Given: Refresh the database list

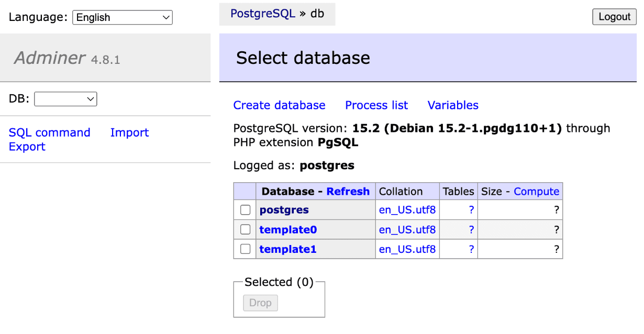Looking at the screenshot, I should tap(348, 192).
